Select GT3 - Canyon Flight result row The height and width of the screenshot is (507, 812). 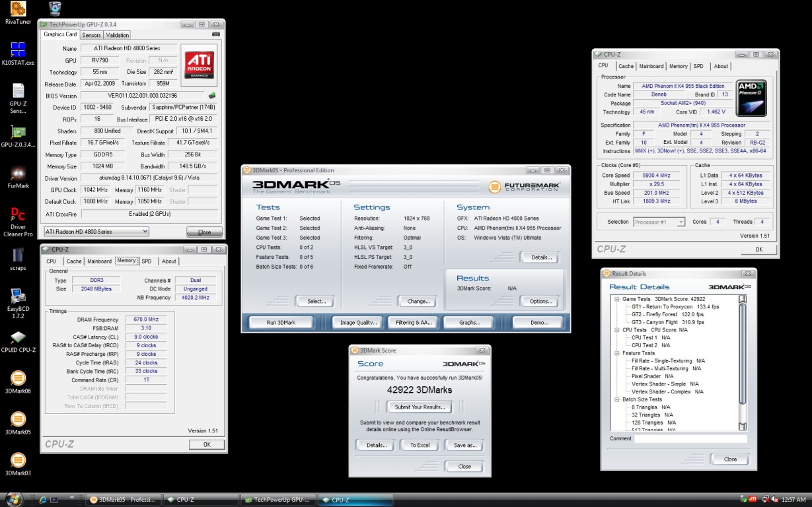pos(667,322)
